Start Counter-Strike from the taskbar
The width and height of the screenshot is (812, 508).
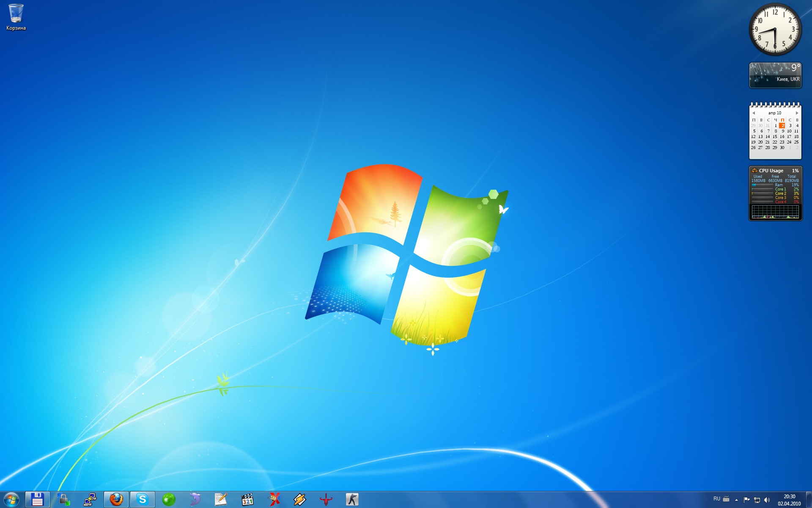tap(352, 500)
